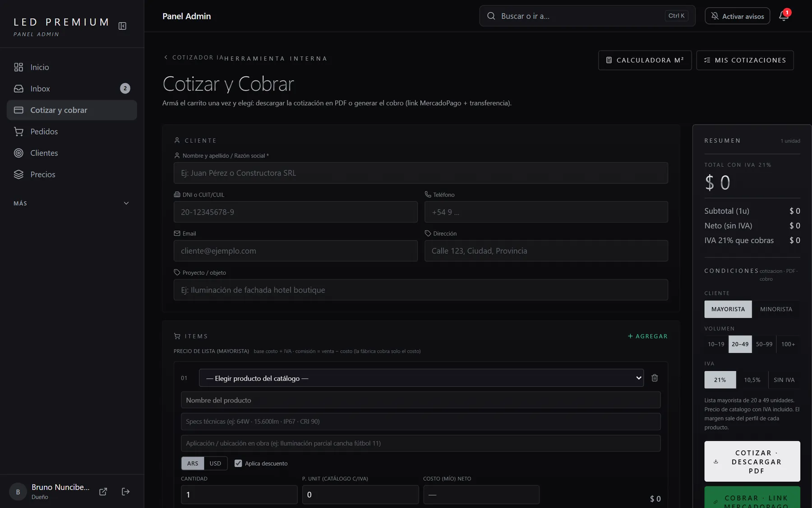Open Inbox in the sidebar
The image size is (812, 508).
72,89
